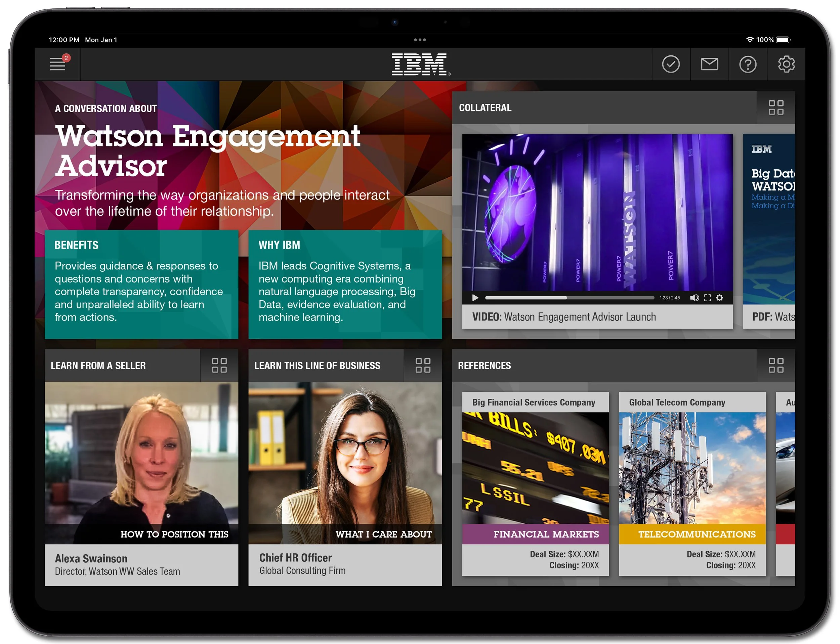840x644 pixels.
Task: Tap the iPad multitasking dots at the top
Action: tap(420, 40)
